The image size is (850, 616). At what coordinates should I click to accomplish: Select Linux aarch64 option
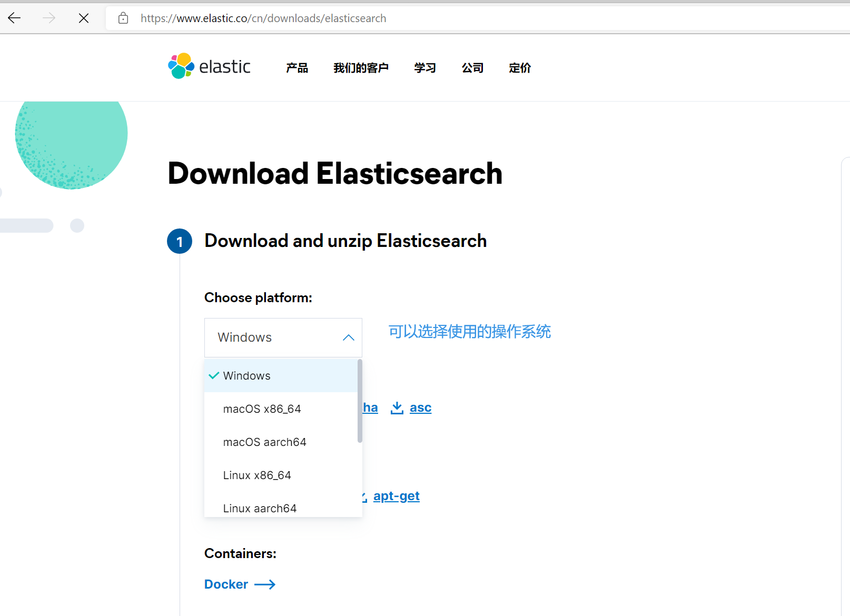tap(281, 508)
